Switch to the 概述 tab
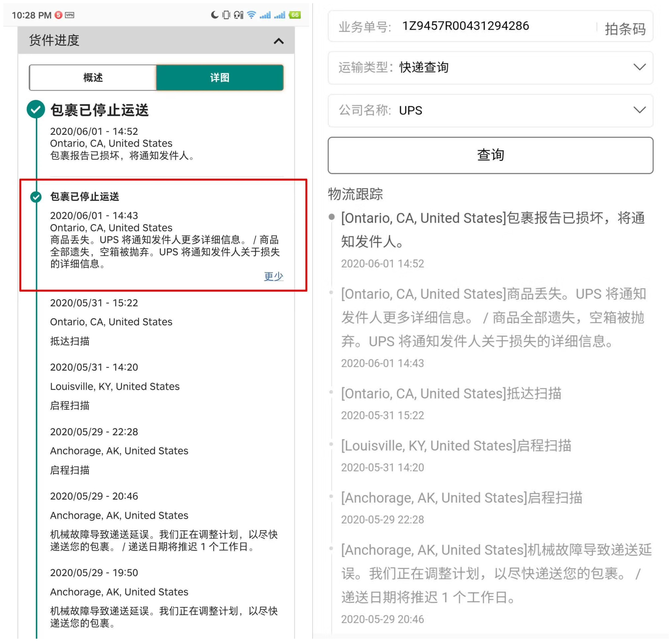The height and width of the screenshot is (642, 672). (x=93, y=78)
